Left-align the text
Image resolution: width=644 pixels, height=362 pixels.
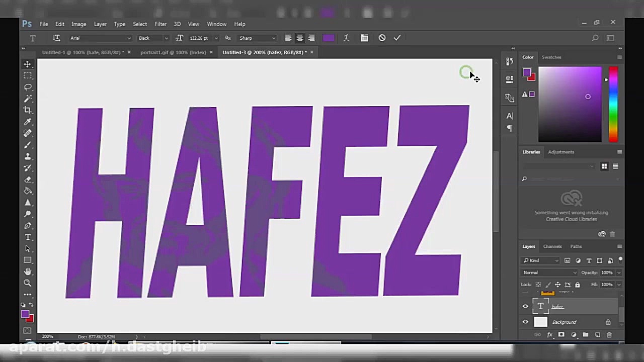pos(288,38)
